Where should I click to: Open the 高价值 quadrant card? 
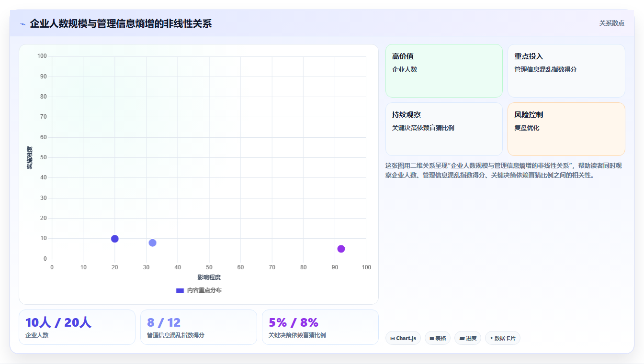pyautogui.click(x=444, y=71)
